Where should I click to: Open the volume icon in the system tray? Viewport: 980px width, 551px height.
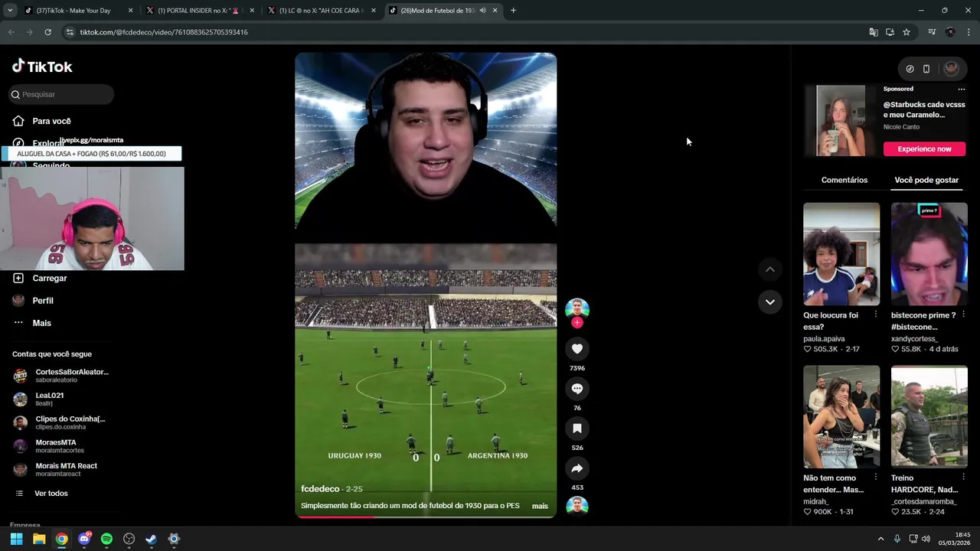click(926, 539)
